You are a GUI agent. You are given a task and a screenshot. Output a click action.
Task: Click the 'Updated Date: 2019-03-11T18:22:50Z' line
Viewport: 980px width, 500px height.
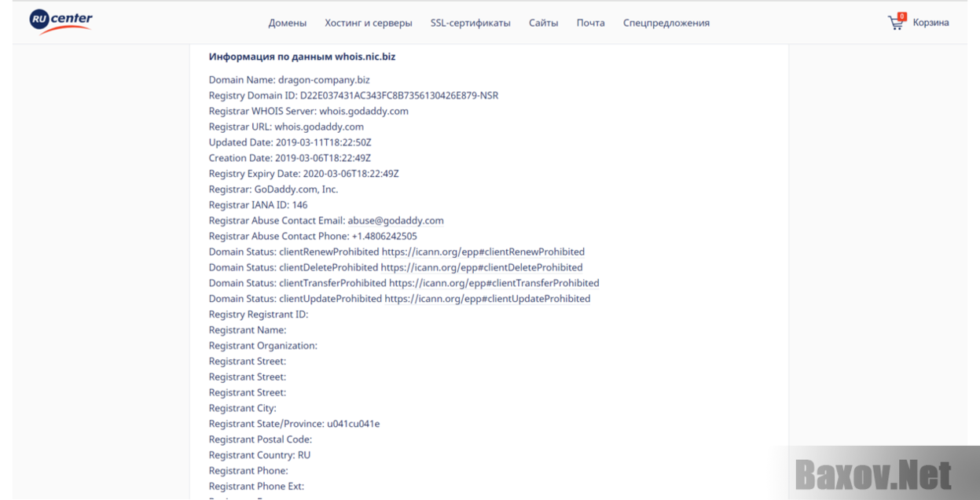point(290,142)
